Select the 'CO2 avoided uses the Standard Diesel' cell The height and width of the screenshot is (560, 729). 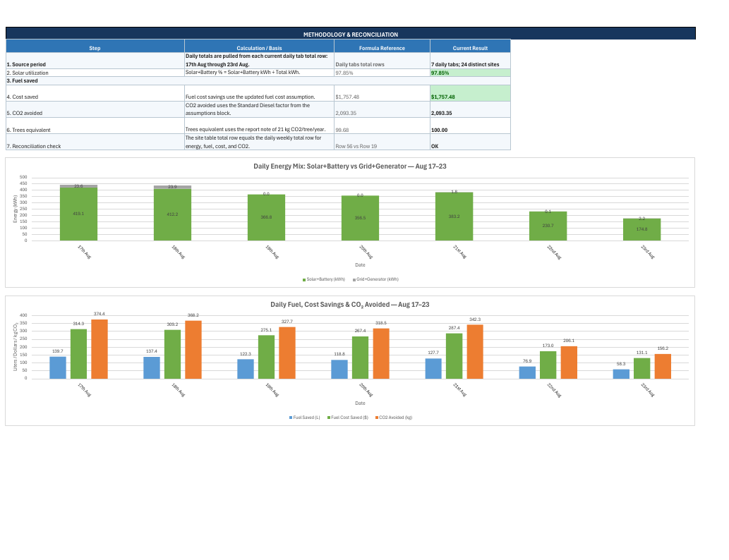259,110
